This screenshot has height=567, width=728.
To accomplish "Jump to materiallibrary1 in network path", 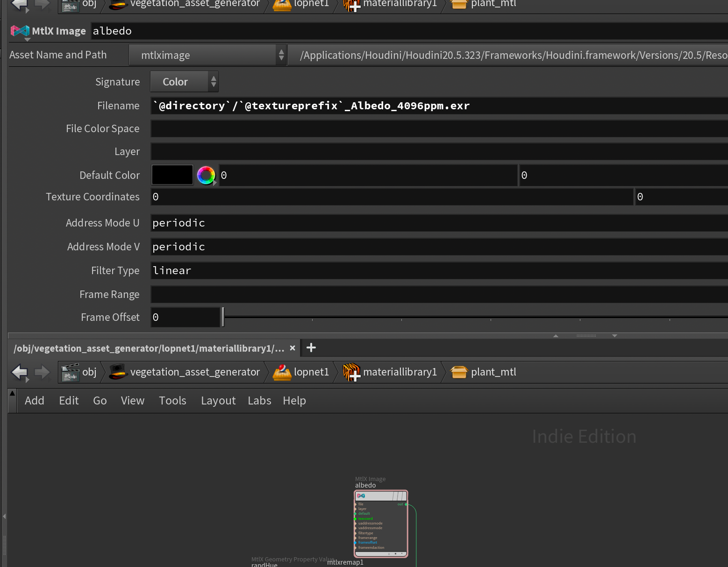I will pyautogui.click(x=400, y=372).
